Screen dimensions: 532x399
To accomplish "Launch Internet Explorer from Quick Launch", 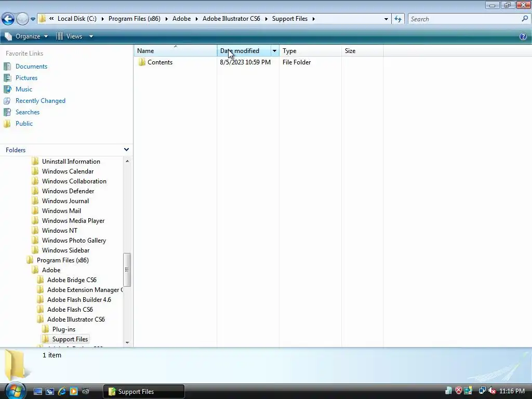I will coord(62,391).
